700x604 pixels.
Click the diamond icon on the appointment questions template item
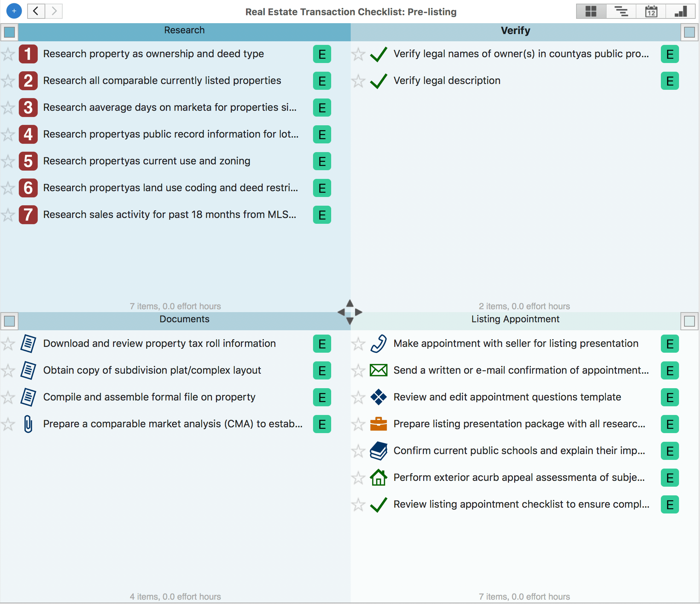pyautogui.click(x=378, y=397)
